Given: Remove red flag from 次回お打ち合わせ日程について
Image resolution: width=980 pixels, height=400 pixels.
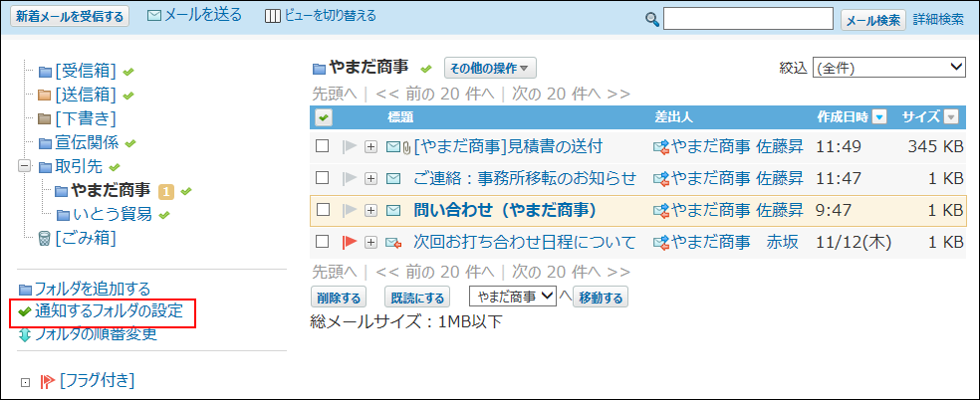Looking at the screenshot, I should coord(350,242).
